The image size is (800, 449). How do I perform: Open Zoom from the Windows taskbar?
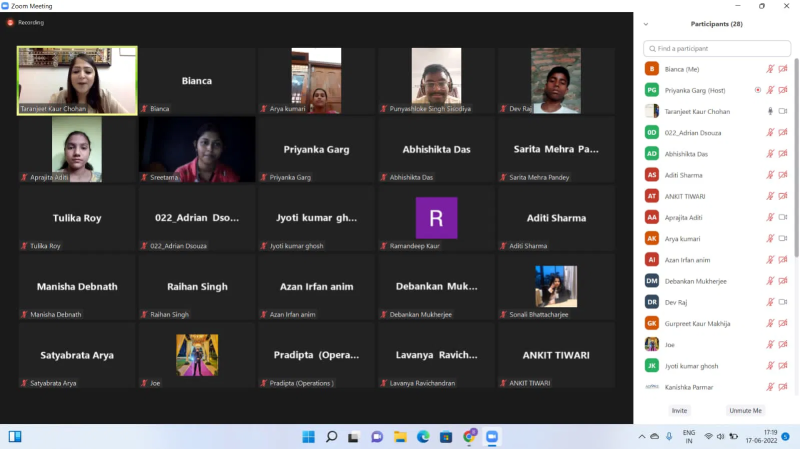click(x=491, y=437)
